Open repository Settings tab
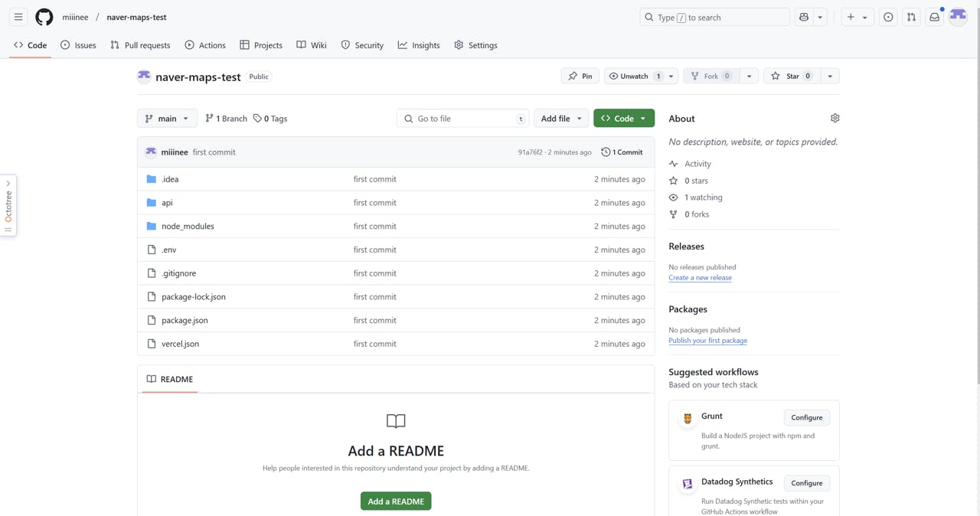This screenshot has height=516, width=980. pos(475,45)
